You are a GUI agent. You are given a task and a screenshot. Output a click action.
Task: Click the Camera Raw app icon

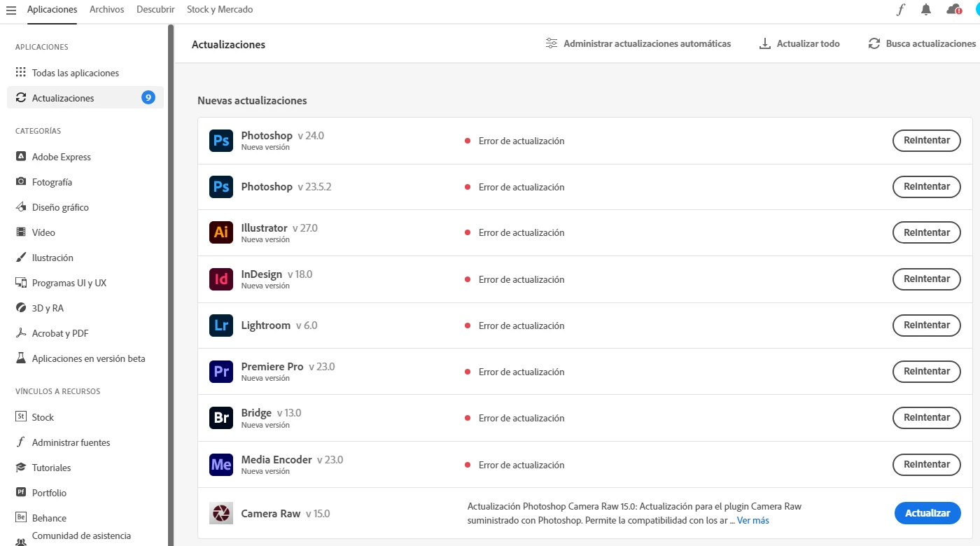pyautogui.click(x=221, y=513)
